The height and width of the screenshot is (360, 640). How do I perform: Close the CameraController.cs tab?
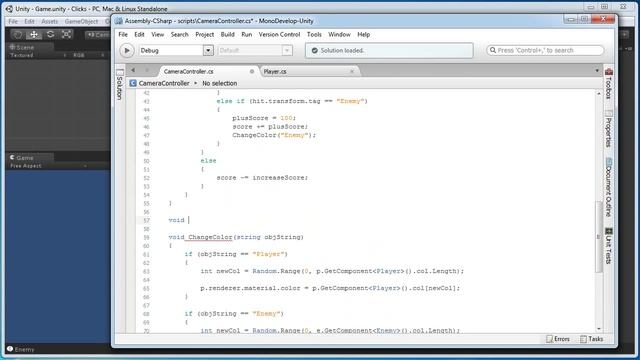coord(252,71)
